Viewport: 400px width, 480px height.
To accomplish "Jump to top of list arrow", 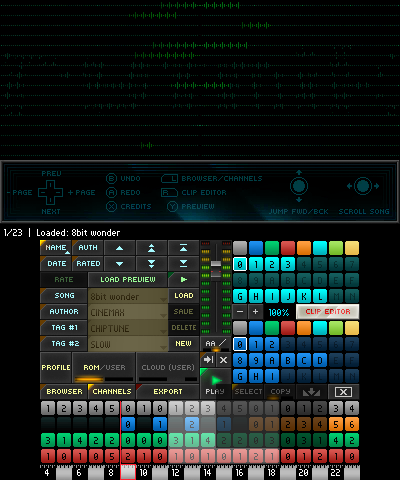I will click(183, 248).
